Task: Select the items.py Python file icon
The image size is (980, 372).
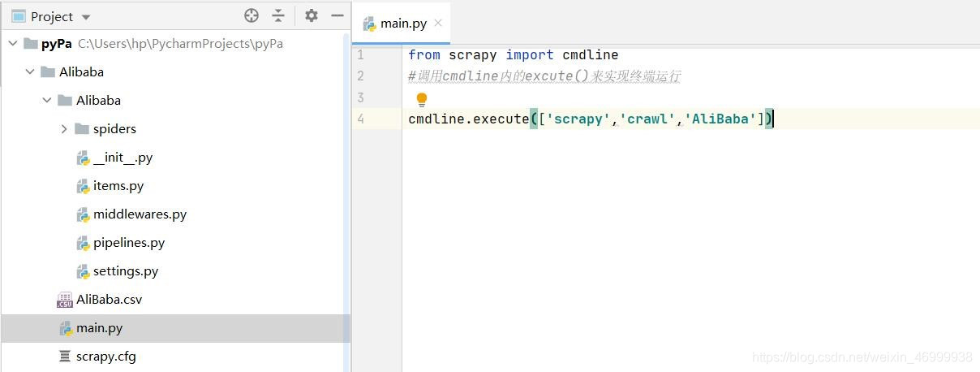Action: [x=83, y=187]
